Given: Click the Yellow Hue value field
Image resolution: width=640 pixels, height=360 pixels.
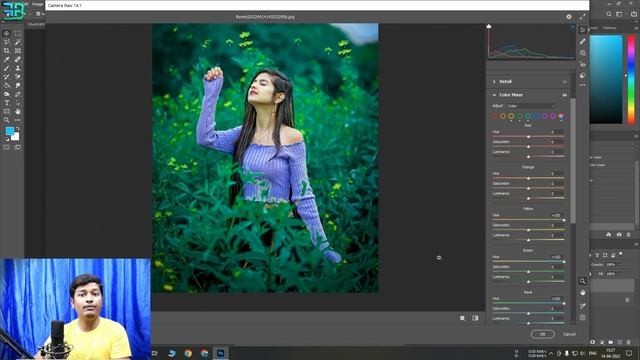Looking at the screenshot, I should pos(557,215).
